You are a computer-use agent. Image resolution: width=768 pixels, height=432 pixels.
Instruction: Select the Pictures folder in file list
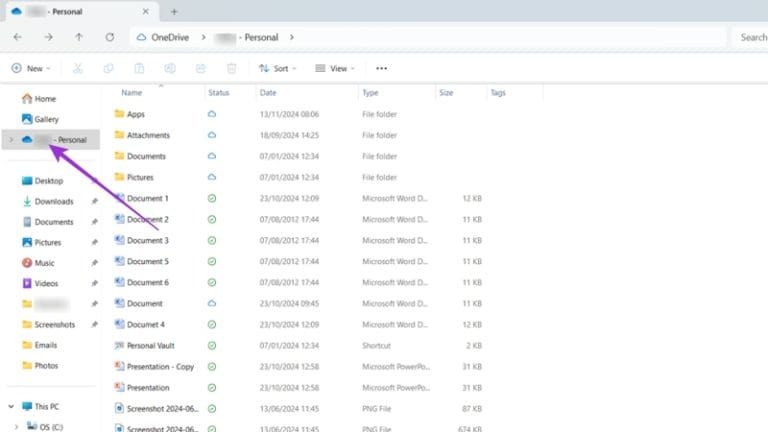140,177
